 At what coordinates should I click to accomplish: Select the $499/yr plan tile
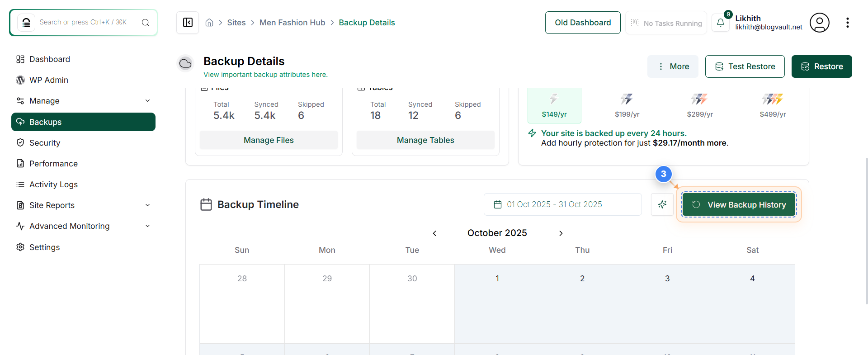[773, 106]
